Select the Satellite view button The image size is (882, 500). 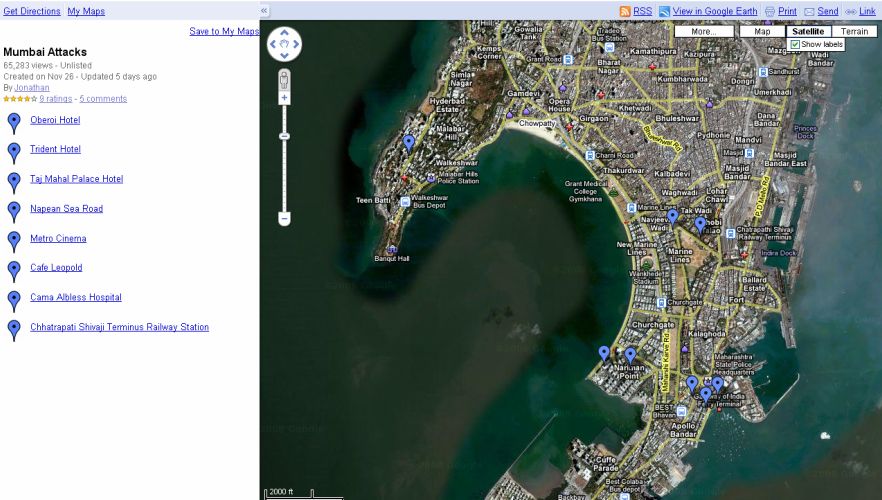807,32
